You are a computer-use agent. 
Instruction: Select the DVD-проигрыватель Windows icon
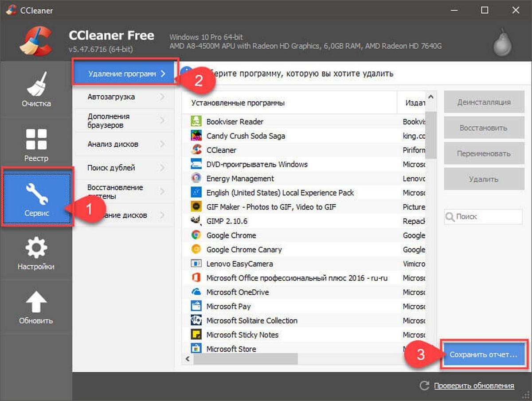pos(196,164)
